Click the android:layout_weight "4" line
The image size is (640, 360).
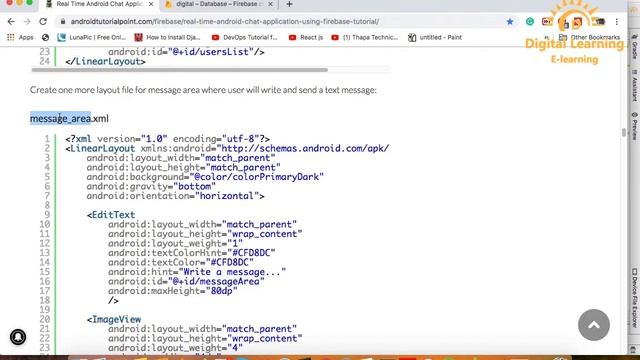tap(175, 348)
